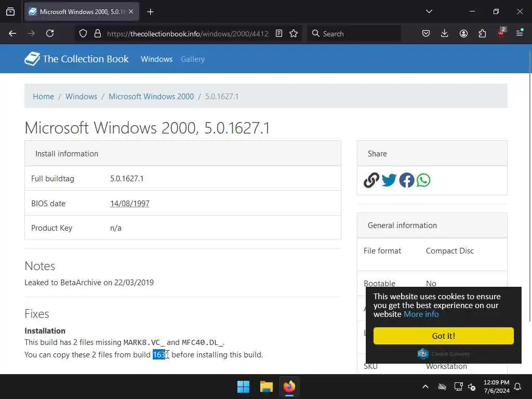Open the Windows Start menu
The image size is (532, 399).
point(243,387)
